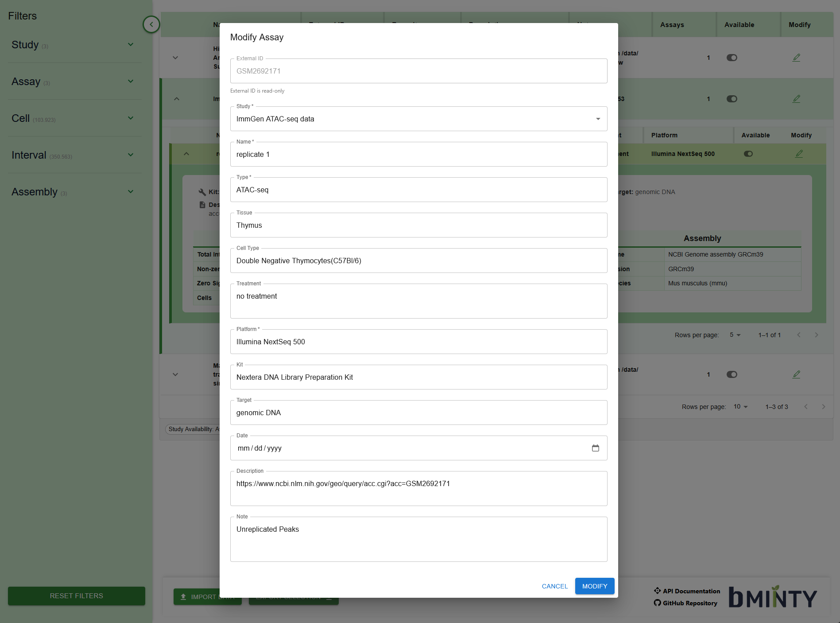Click the calendar icon in Date field

pos(595,448)
